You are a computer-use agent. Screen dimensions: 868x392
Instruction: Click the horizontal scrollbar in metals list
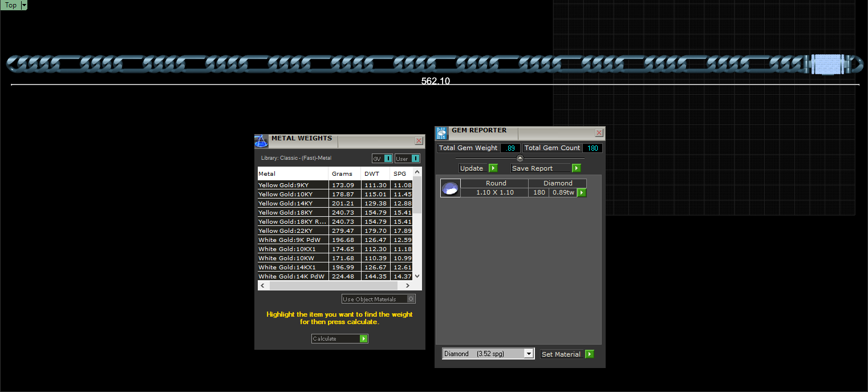[x=335, y=285]
